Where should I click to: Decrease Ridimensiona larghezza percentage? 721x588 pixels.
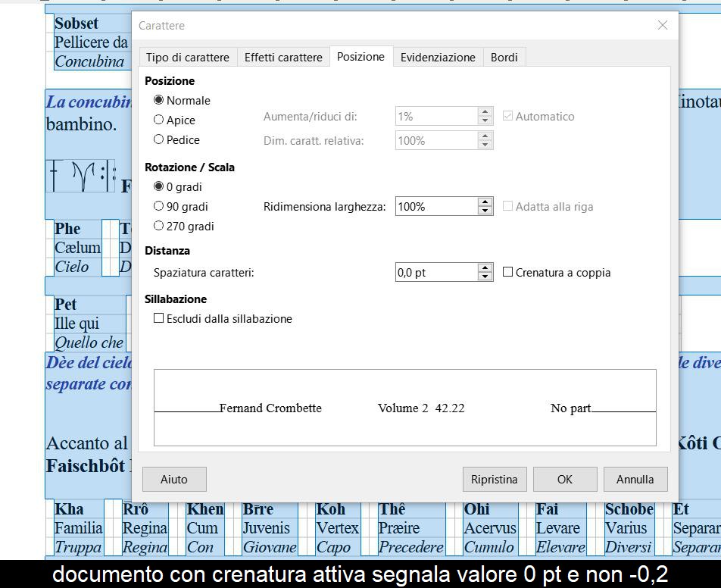pyautogui.click(x=485, y=211)
